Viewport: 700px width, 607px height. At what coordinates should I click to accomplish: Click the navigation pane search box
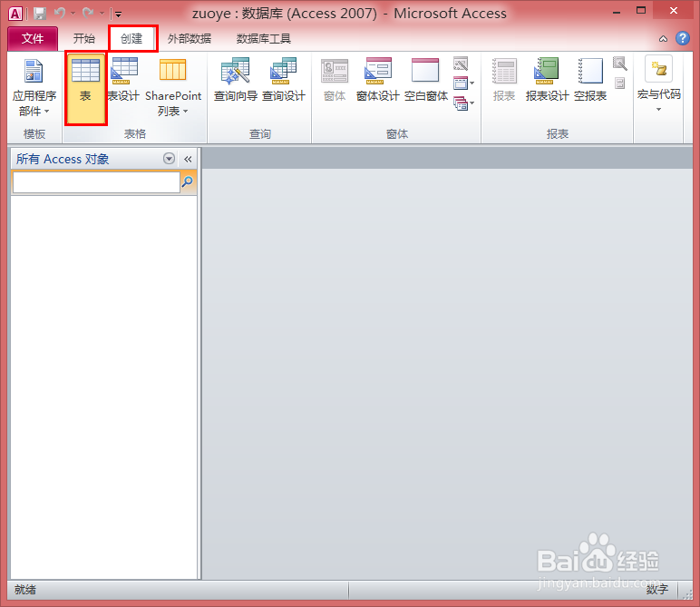click(x=96, y=182)
